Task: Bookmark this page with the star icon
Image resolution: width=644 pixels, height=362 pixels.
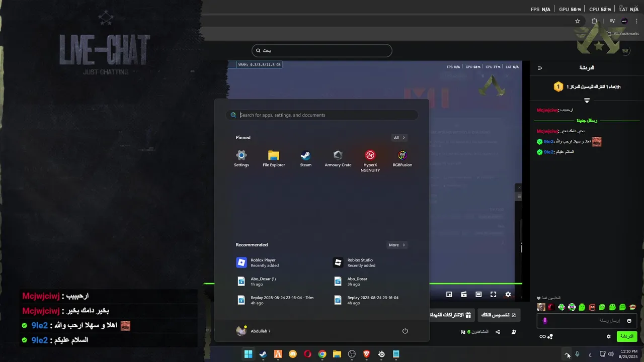Action: (x=578, y=21)
